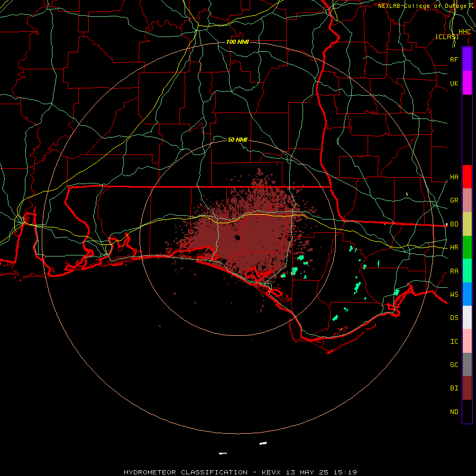476x476 pixels.
Task: Click the UK magenta legend swatch
Action: pyautogui.click(x=467, y=83)
